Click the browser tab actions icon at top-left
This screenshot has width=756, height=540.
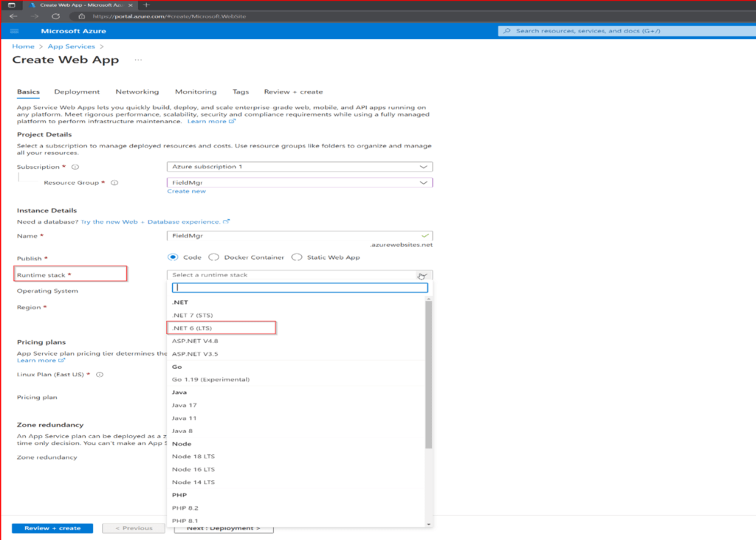[12, 5]
